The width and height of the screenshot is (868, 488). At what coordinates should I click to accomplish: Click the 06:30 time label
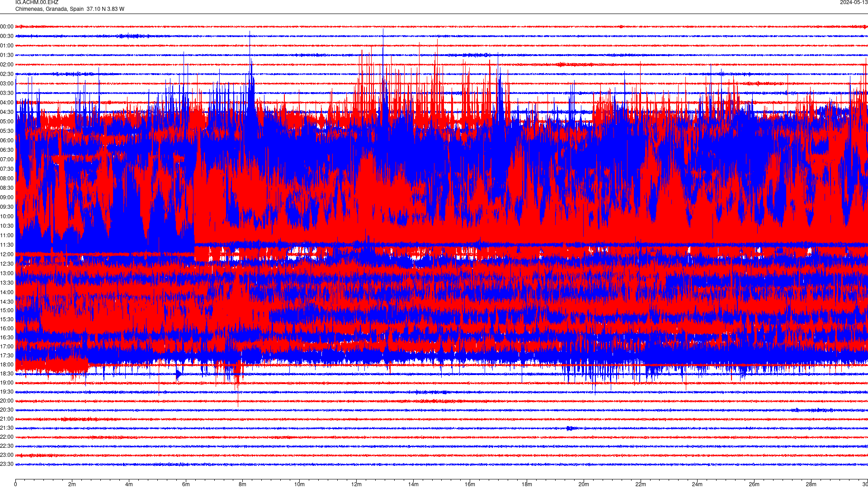(7, 150)
